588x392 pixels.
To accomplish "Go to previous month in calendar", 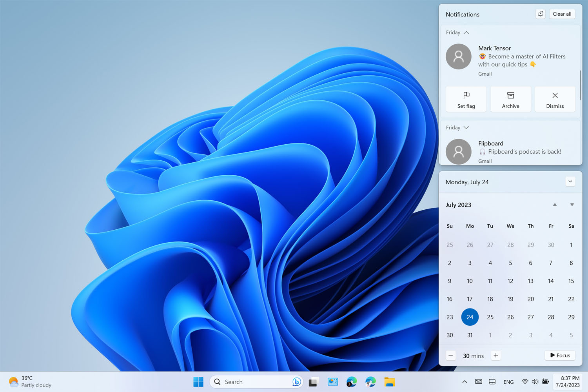I will pos(555,205).
